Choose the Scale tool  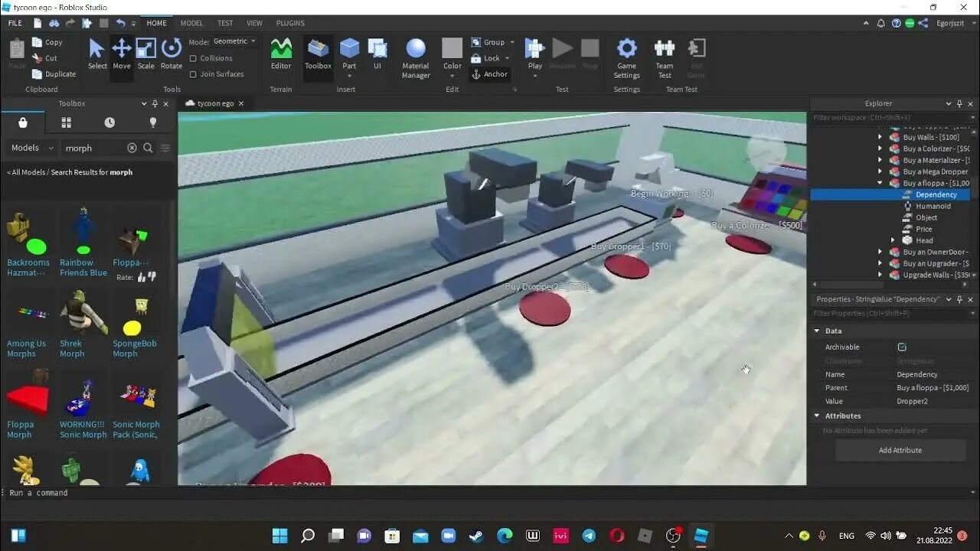145,54
